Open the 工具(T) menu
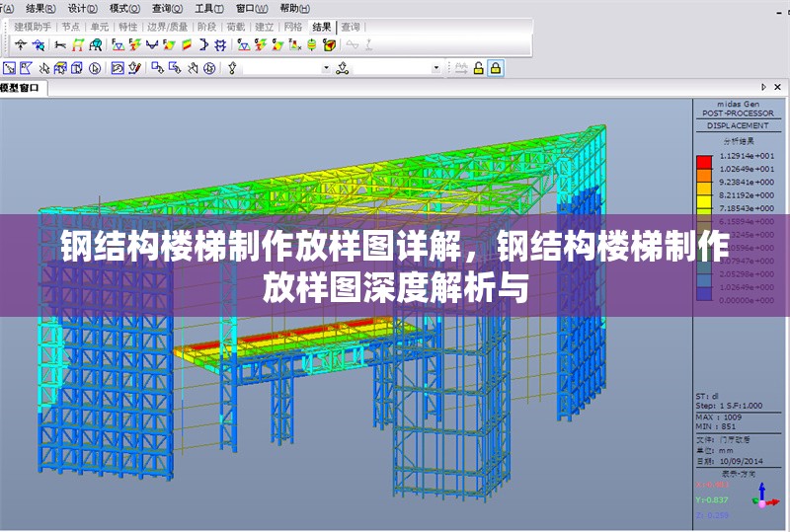This screenshot has width=790, height=532. point(209,9)
